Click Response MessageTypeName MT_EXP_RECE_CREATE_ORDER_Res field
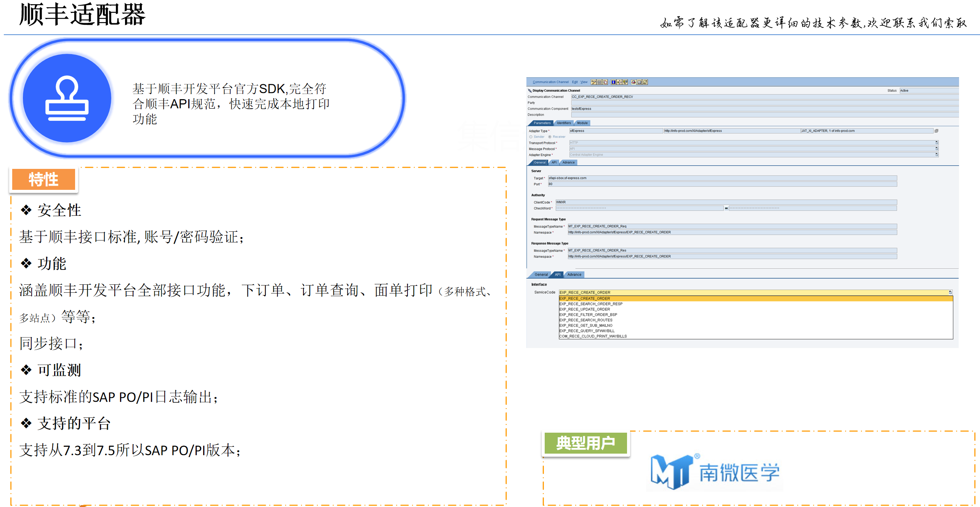 tap(732, 250)
